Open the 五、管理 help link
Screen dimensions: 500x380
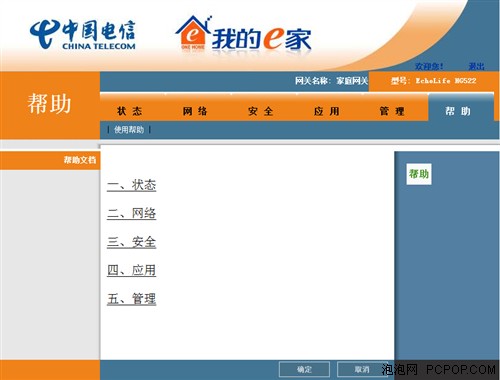[x=131, y=299]
